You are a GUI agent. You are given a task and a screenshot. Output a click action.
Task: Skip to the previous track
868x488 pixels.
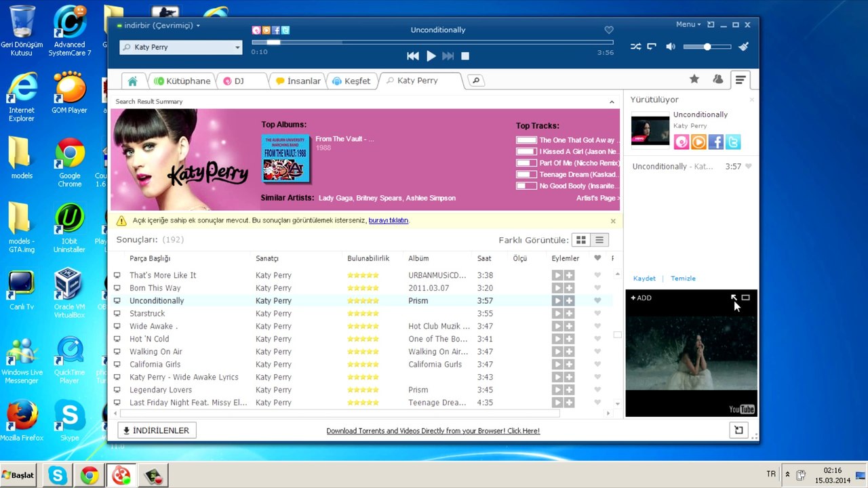[412, 56]
